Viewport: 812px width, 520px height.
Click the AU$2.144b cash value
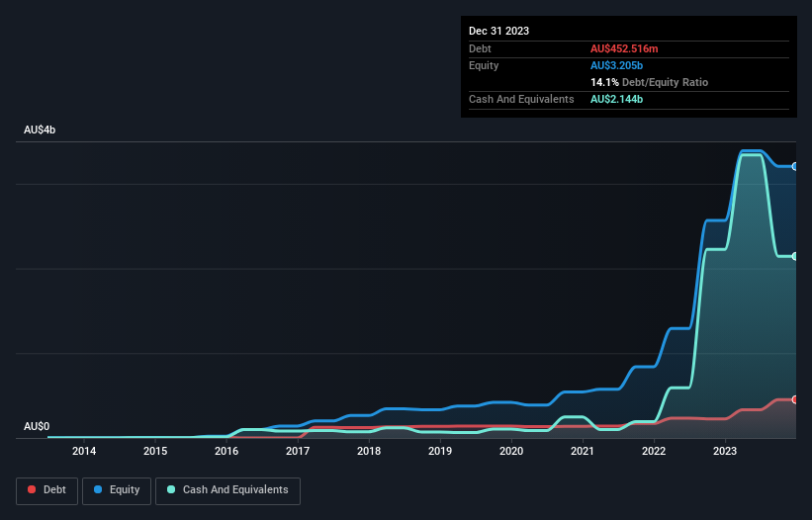[x=616, y=99]
